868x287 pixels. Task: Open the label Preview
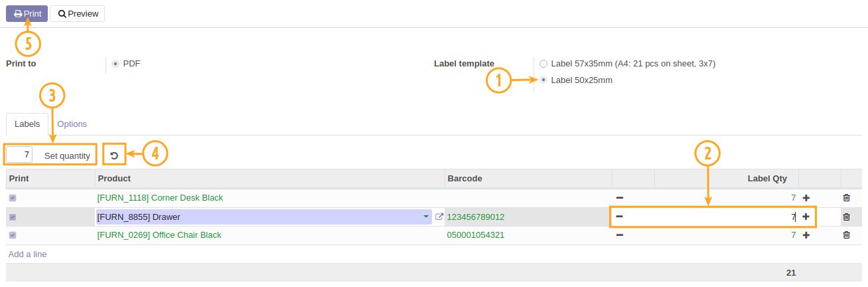pos(78,13)
